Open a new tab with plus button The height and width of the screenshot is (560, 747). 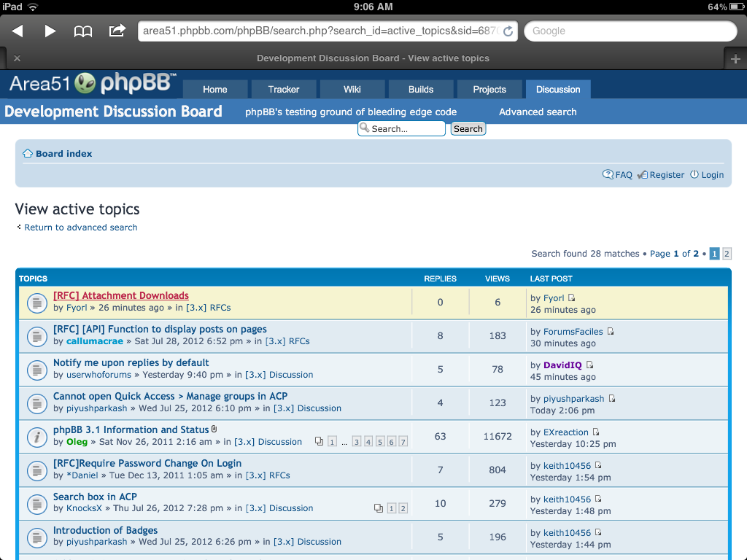[x=735, y=59]
